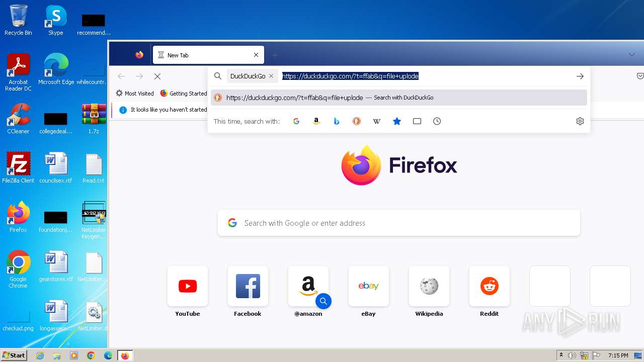Show hidden tray icons arrow
Screen dimensions: 644x362
click(561, 355)
